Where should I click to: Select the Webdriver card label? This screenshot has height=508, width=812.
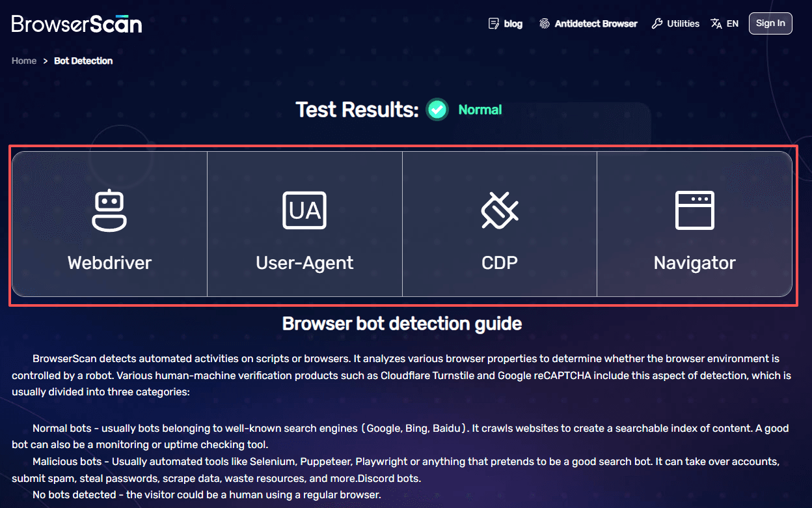pyautogui.click(x=109, y=262)
